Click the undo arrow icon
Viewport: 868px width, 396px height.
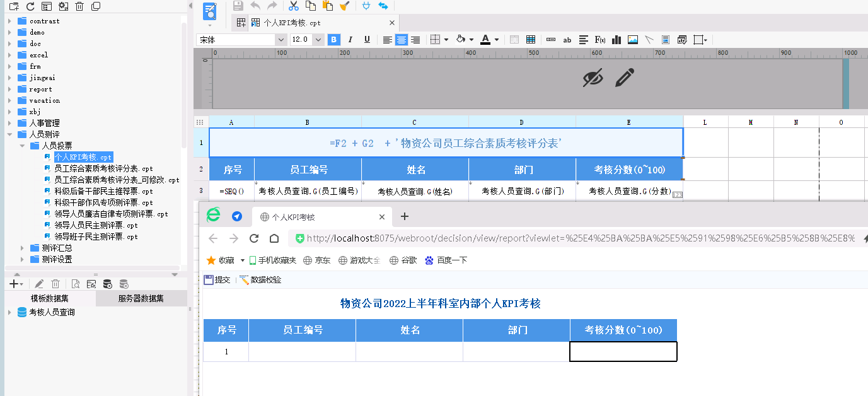click(255, 6)
